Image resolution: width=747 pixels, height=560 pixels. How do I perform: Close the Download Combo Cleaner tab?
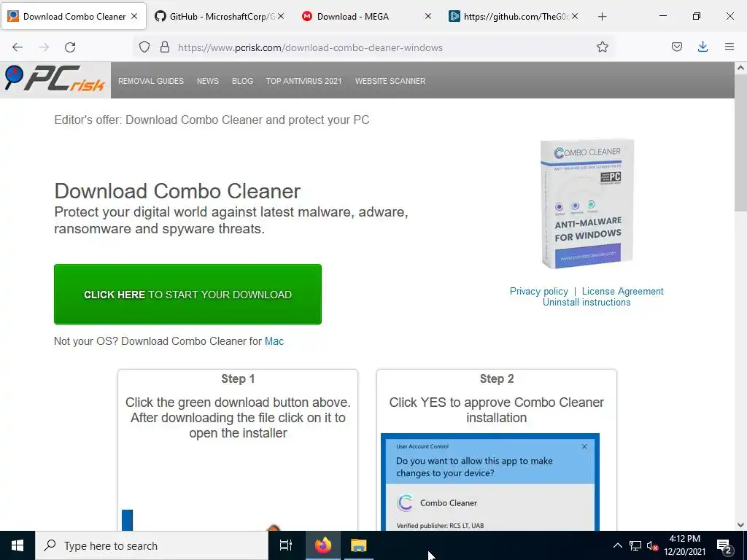point(134,16)
